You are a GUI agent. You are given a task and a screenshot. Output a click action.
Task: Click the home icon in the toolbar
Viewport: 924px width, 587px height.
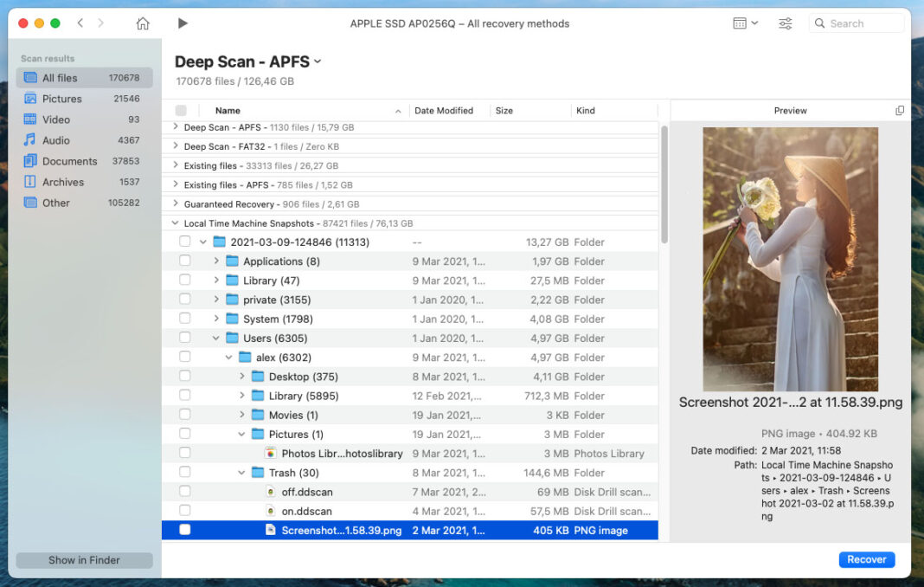[142, 23]
